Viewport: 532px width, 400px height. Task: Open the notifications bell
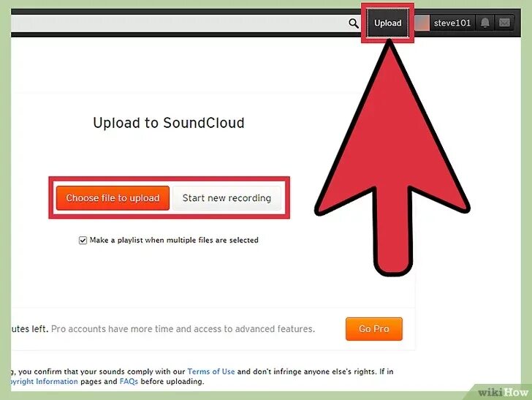pos(484,23)
